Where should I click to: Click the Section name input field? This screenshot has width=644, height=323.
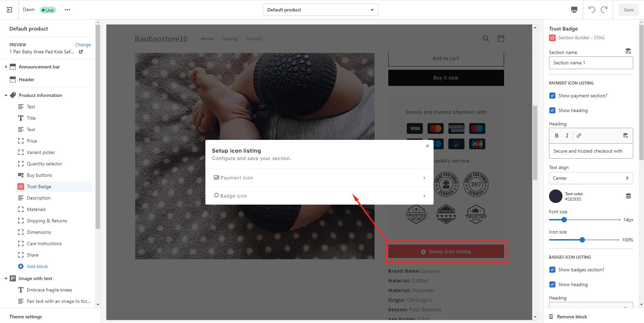[591, 63]
